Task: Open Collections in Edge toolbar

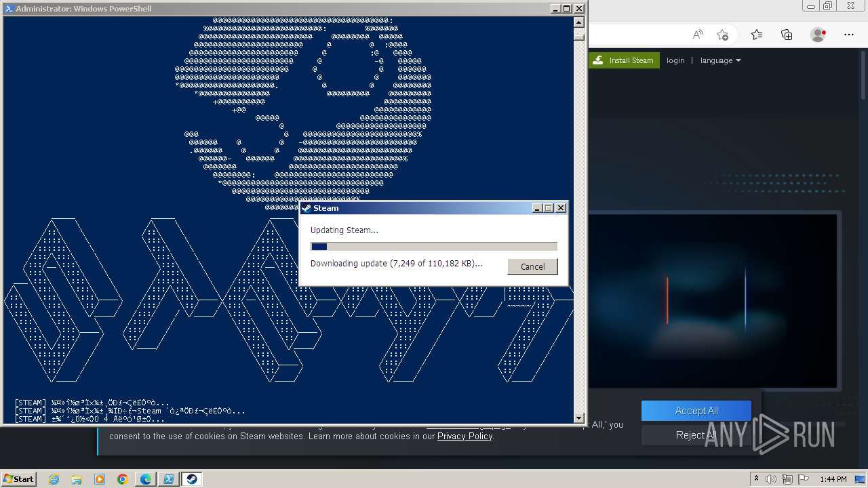Action: [787, 35]
